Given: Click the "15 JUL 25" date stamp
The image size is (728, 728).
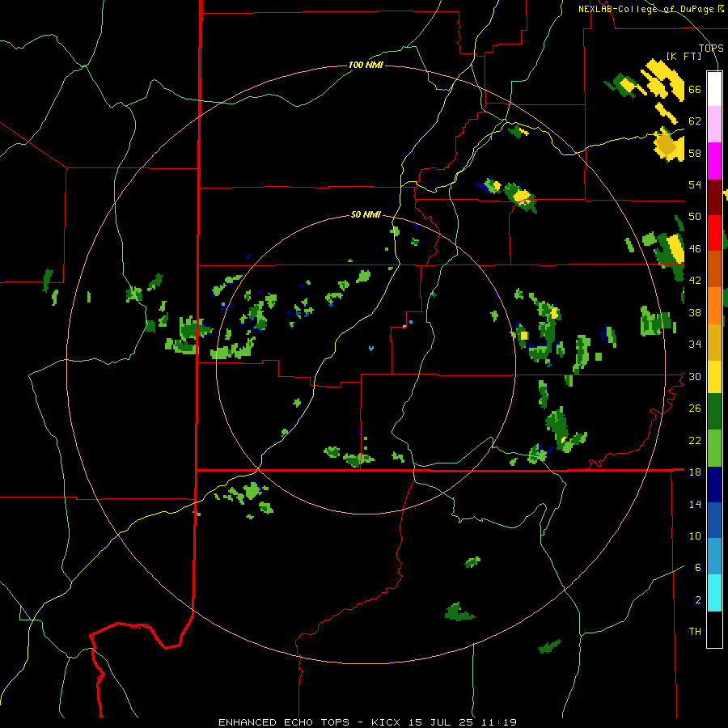Looking at the screenshot, I should click(443, 722).
